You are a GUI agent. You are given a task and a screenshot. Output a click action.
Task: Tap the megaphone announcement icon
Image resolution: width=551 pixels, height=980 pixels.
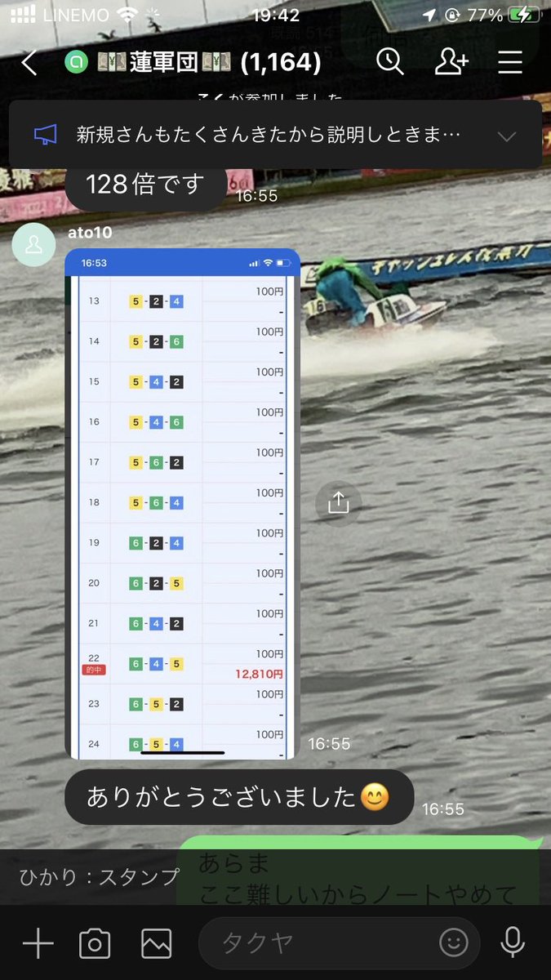point(46,135)
